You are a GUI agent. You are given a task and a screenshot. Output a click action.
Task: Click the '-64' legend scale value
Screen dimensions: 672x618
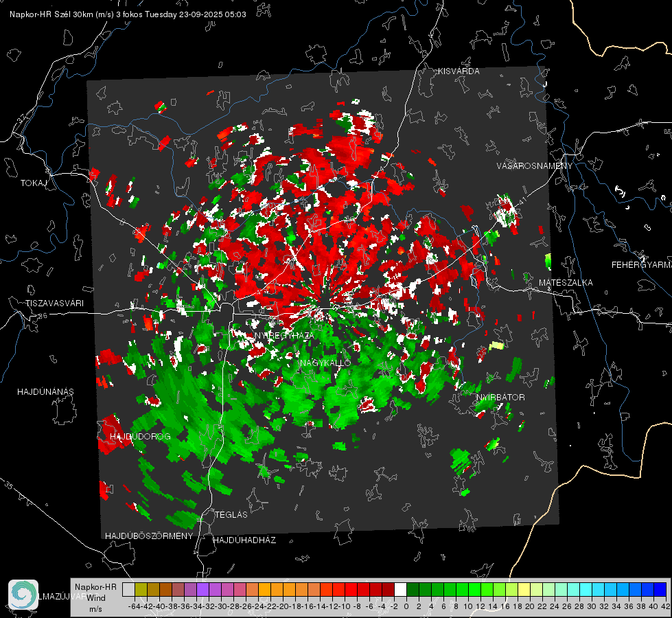click(134, 606)
